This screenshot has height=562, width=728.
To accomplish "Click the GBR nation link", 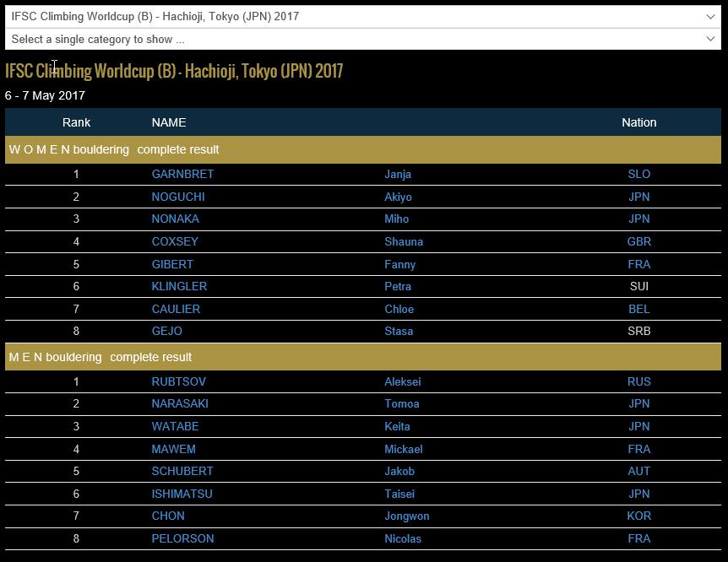I will tap(638, 241).
